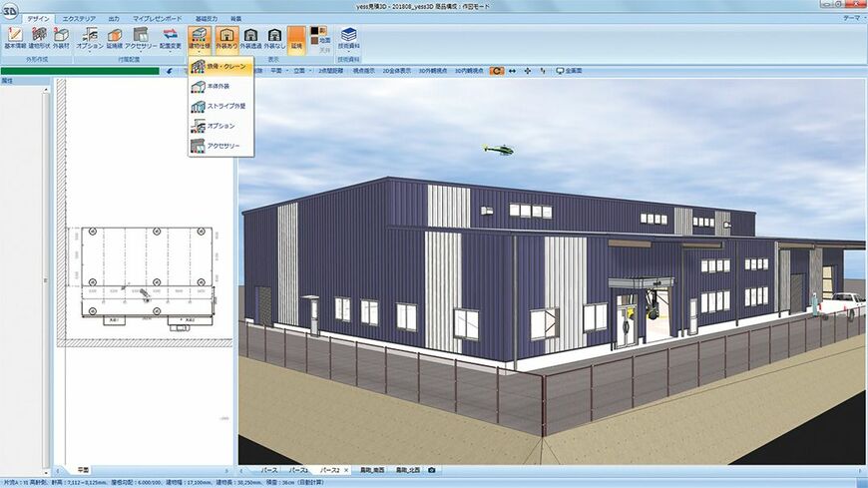Switch display to 外装透過 transparent exterior

[x=250, y=38]
